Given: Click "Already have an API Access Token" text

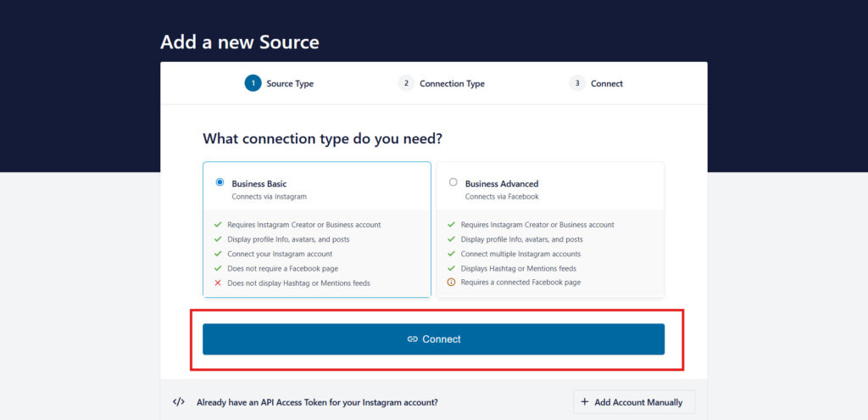Looking at the screenshot, I should click(317, 403).
